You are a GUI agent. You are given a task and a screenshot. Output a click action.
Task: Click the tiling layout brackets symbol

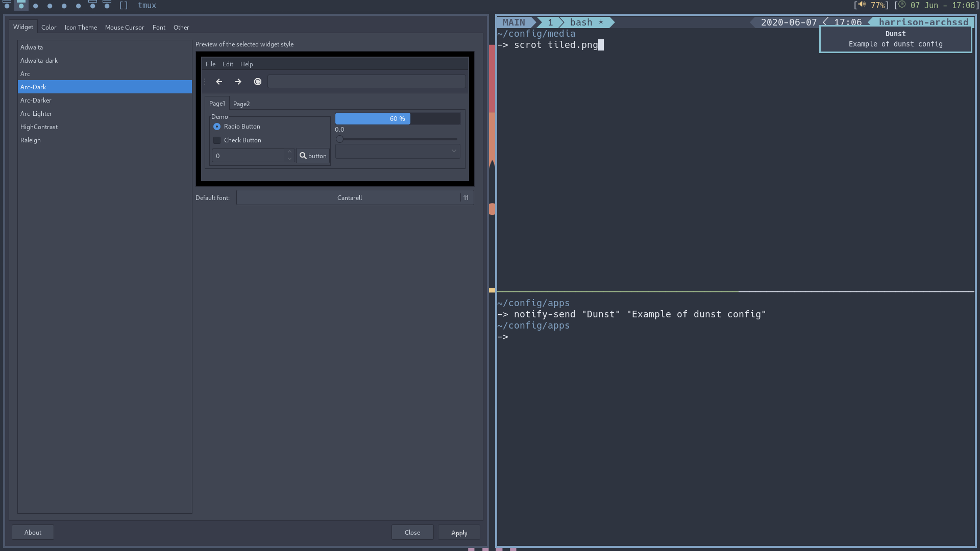coord(124,6)
